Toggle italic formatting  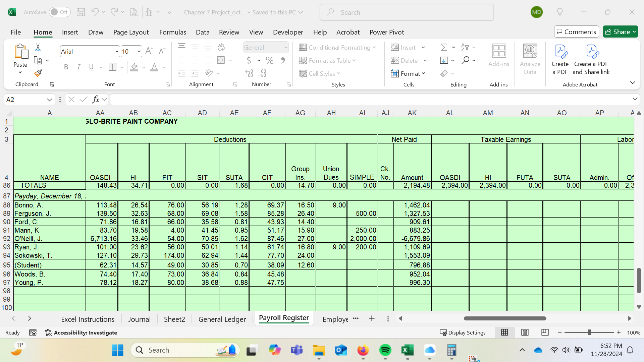tap(79, 67)
